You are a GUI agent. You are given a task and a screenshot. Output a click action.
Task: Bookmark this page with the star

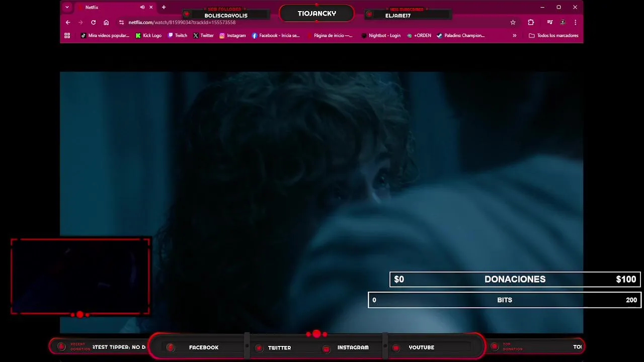pos(513,23)
